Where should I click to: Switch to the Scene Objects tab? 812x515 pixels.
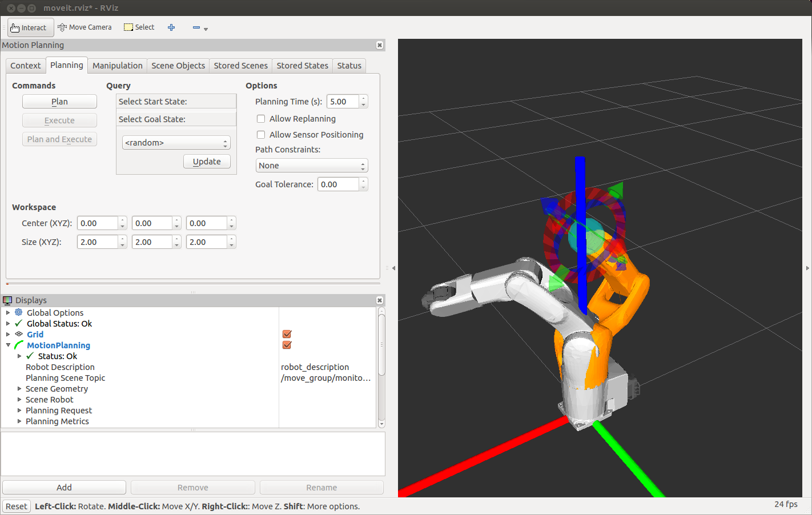pos(178,66)
